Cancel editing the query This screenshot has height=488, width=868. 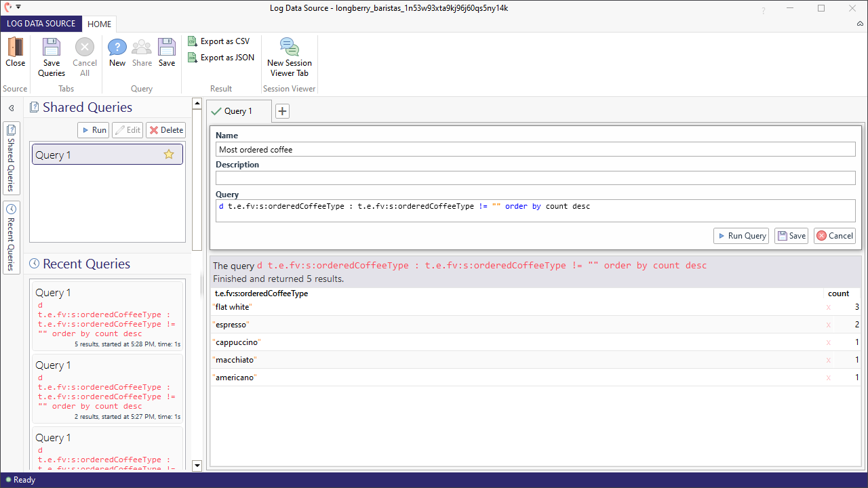coord(834,236)
